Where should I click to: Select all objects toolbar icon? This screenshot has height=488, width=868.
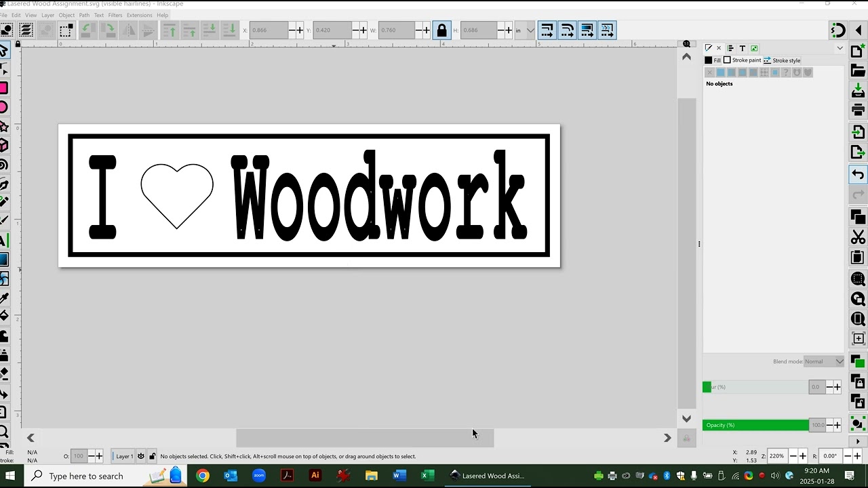click(6, 30)
